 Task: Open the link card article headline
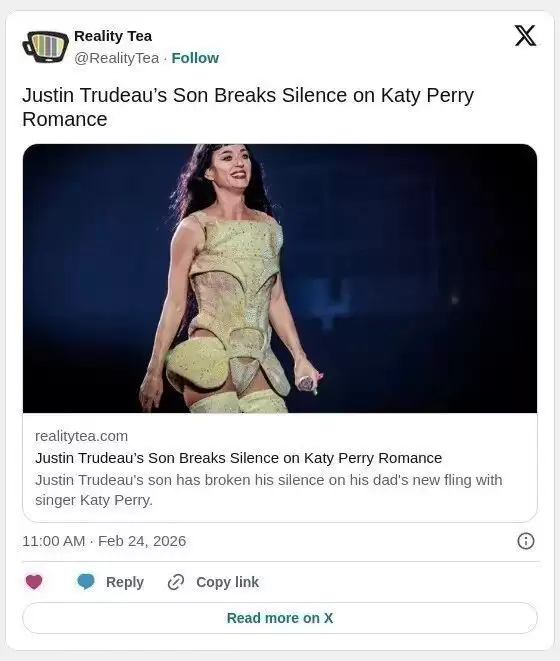[x=239, y=458]
